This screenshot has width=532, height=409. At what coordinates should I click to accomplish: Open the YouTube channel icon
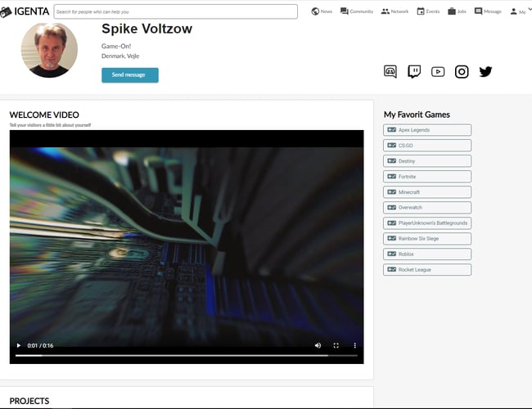pos(438,71)
